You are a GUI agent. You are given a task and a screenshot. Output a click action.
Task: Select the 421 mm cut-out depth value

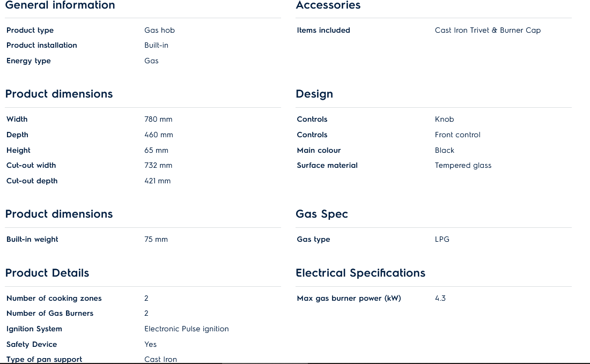coord(157,181)
